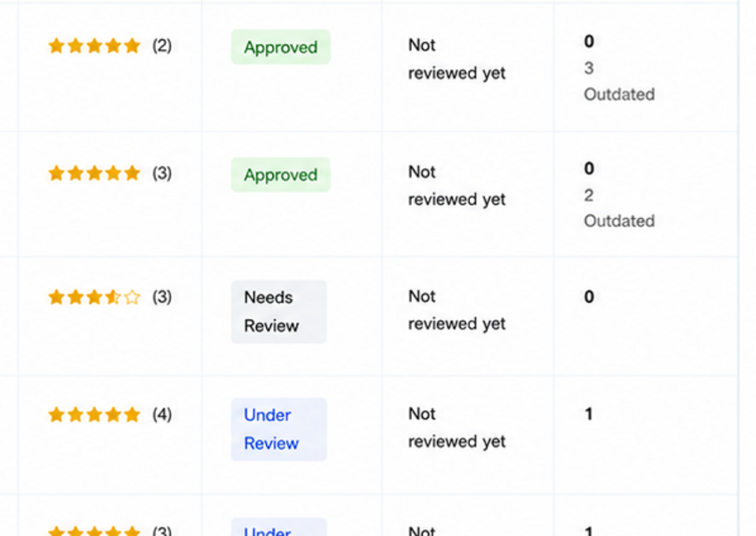The width and height of the screenshot is (756, 536).
Task: Click the bold 1 count in Under Review row
Action: pos(589,414)
